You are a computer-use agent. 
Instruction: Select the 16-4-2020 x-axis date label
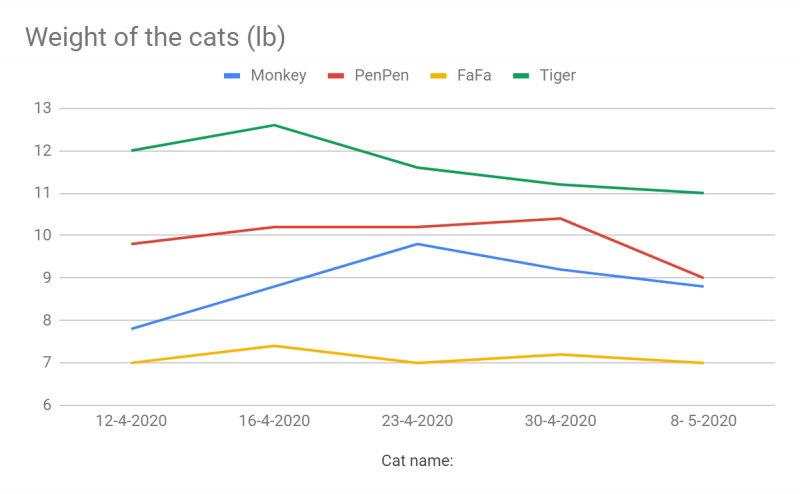(x=274, y=421)
